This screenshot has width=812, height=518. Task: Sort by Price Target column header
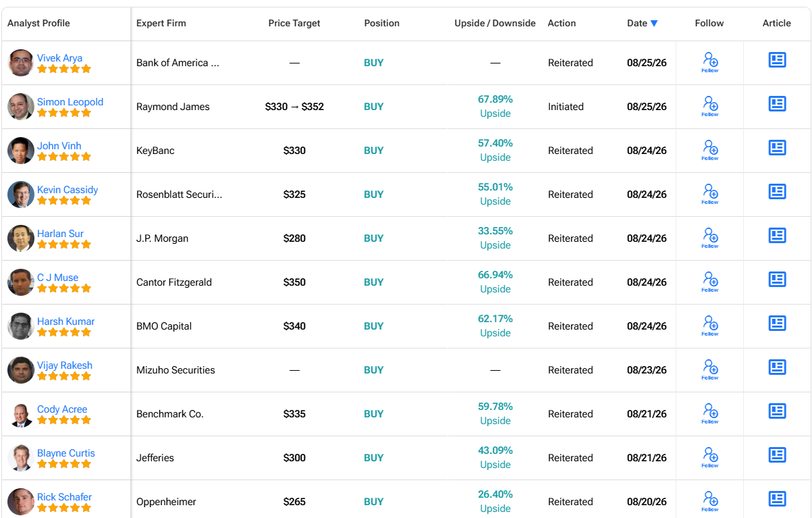294,23
